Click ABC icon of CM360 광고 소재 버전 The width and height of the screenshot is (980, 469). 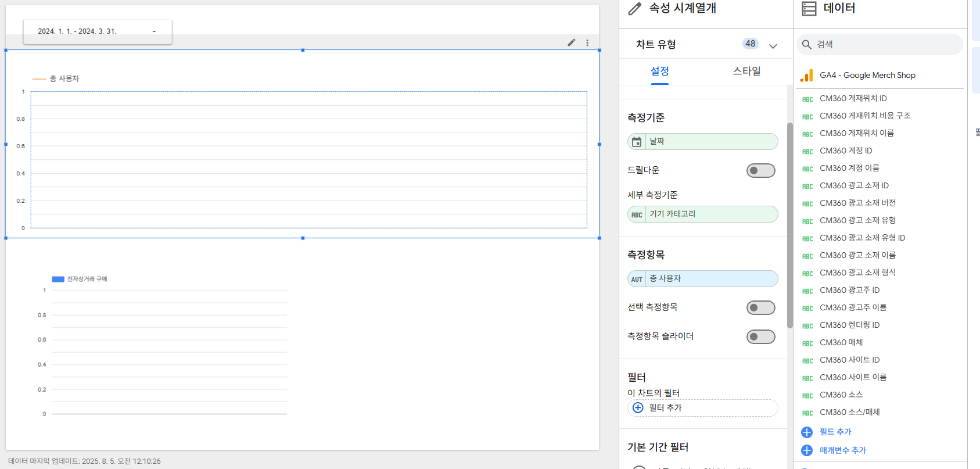[x=807, y=204]
